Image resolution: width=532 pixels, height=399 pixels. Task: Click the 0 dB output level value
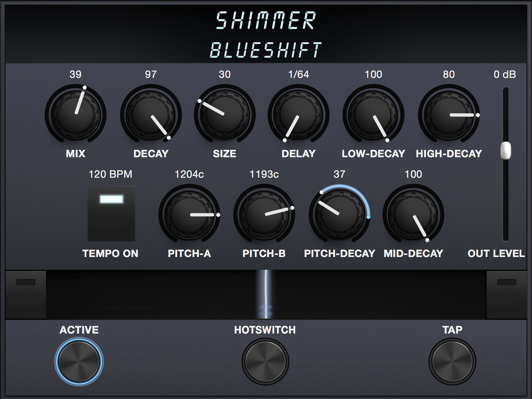(505, 74)
